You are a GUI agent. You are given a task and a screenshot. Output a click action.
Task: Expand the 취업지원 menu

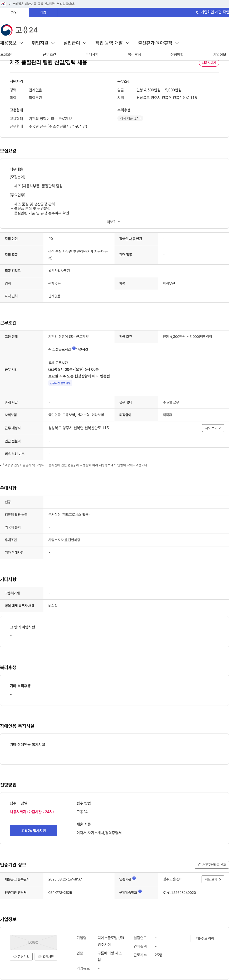[x=43, y=43]
